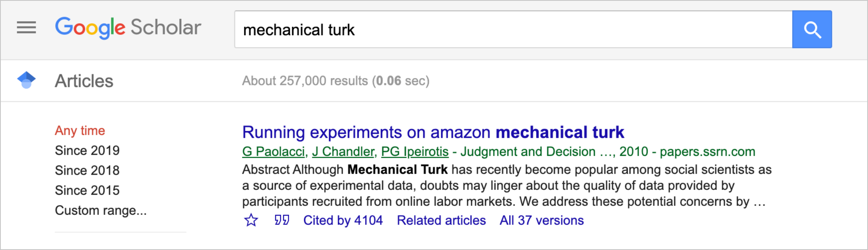Click the search magnifier button

pyautogui.click(x=811, y=29)
